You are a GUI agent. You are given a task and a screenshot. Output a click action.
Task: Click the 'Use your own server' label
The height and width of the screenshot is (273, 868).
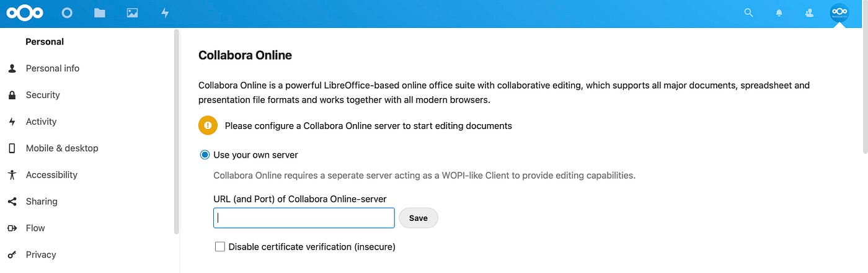coord(255,154)
